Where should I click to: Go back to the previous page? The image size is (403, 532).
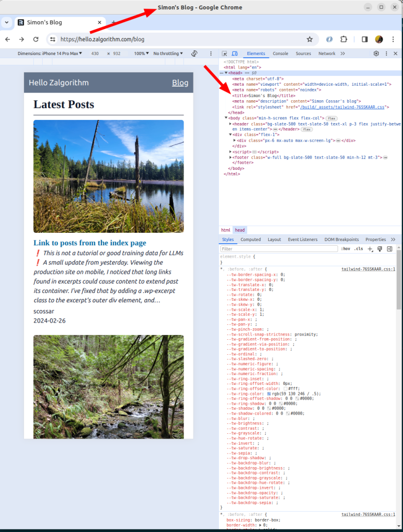tap(7, 39)
